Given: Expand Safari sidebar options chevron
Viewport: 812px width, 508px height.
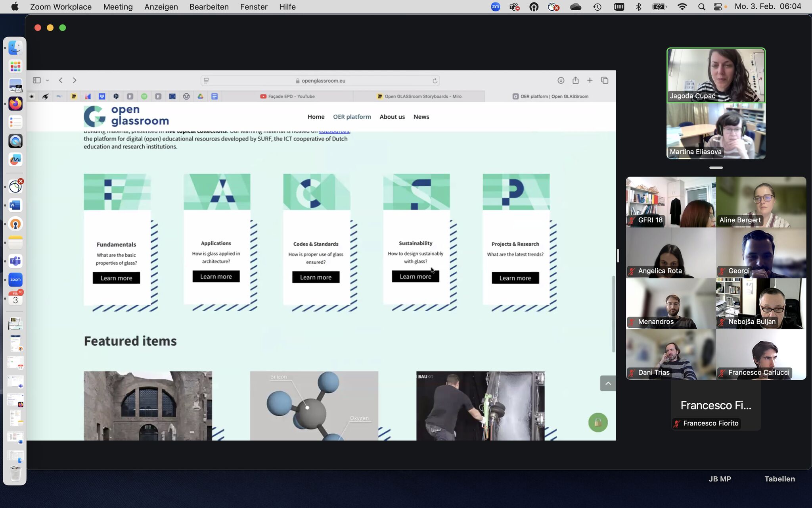Looking at the screenshot, I should coord(48,81).
